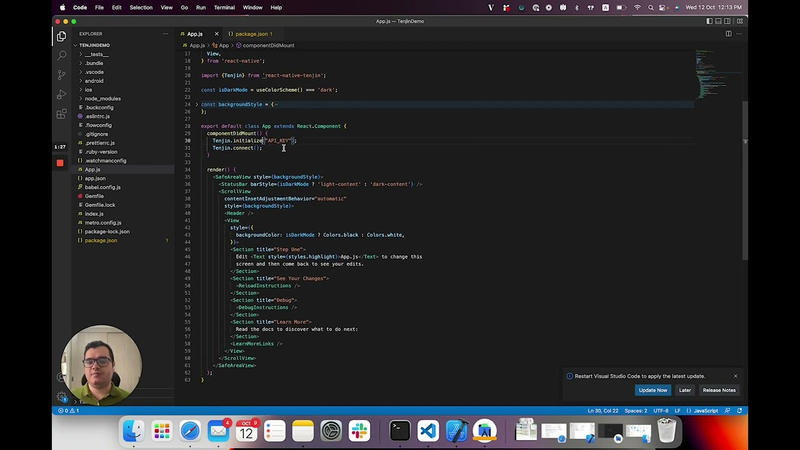This screenshot has height=450, width=800.
Task: Change encoding via UTF-8
Action: tap(661, 411)
